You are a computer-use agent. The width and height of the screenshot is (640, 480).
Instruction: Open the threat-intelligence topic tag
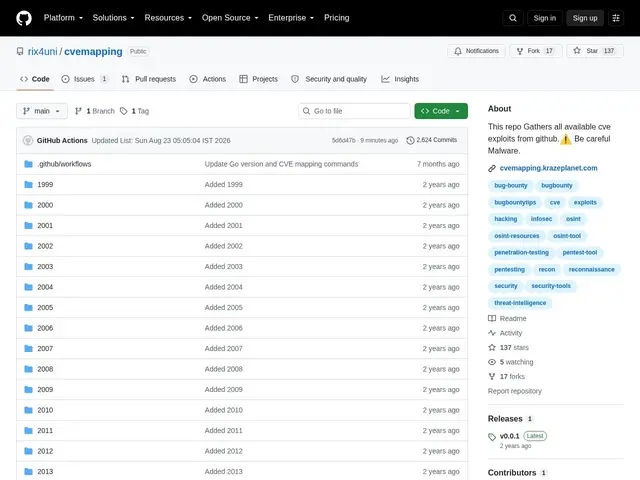[520, 303]
